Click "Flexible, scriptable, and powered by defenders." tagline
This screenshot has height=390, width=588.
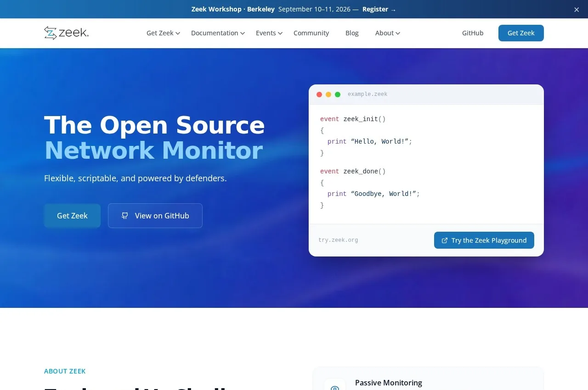[136, 178]
